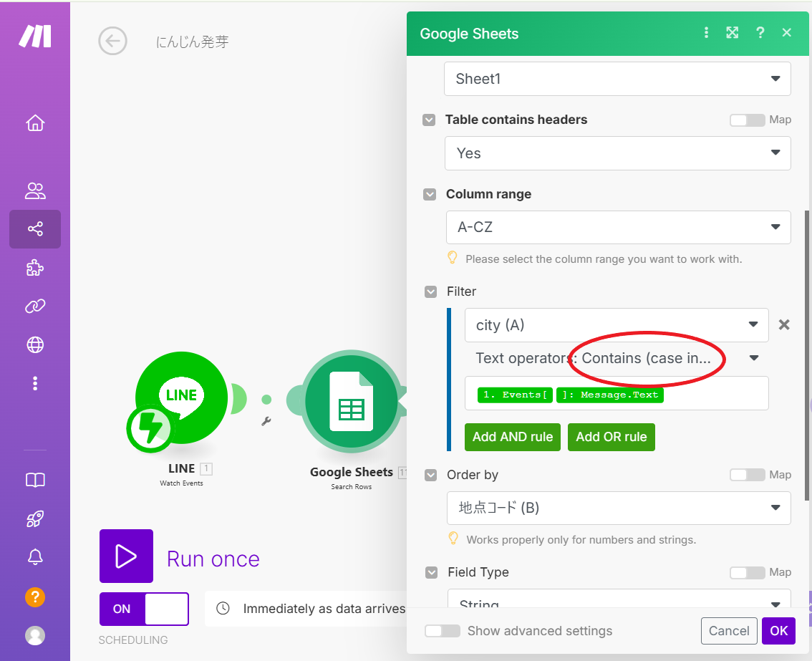Image resolution: width=812 pixels, height=661 pixels.
Task: Open help for the Google Sheets panel
Action: [x=760, y=33]
